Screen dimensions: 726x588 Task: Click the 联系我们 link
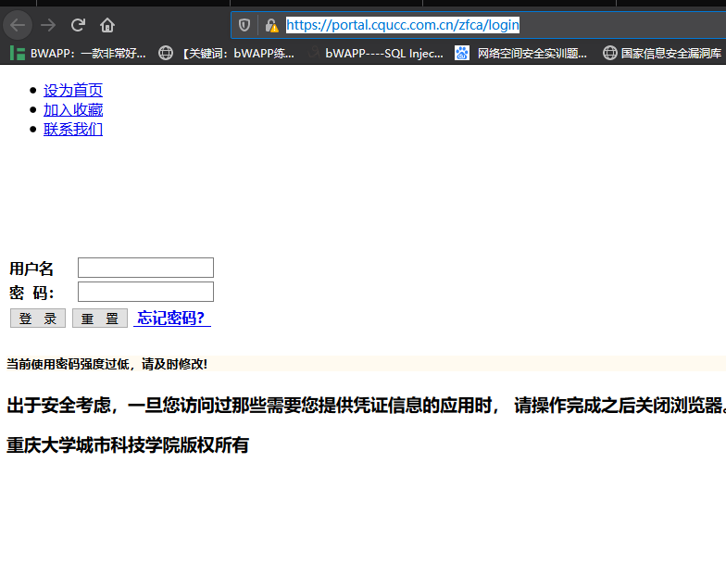(x=73, y=130)
